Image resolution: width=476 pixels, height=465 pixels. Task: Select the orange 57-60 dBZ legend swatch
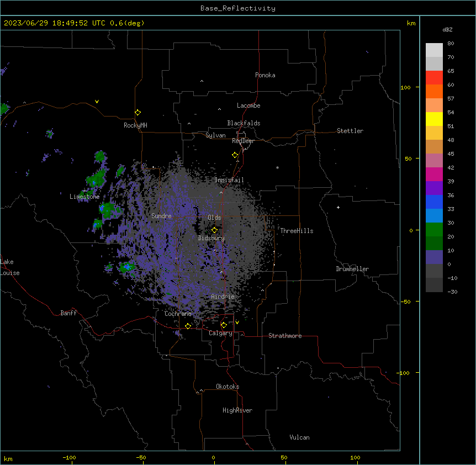click(434, 91)
